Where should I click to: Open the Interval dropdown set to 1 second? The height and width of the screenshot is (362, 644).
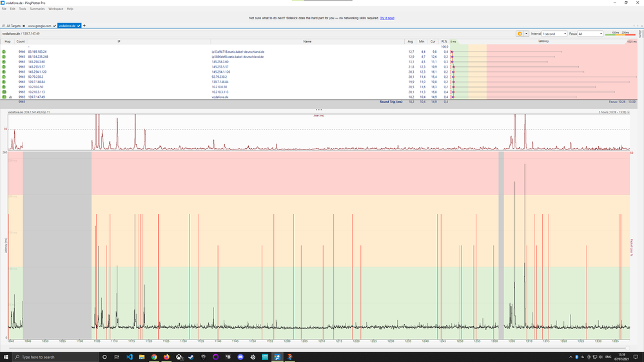[x=554, y=33]
